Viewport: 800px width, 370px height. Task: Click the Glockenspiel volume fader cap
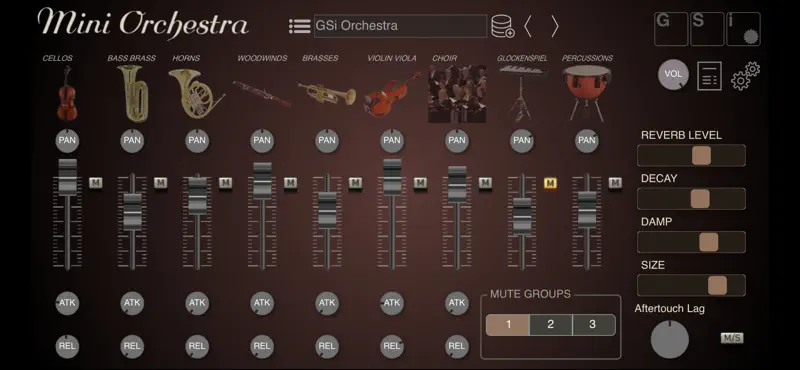pos(522,216)
